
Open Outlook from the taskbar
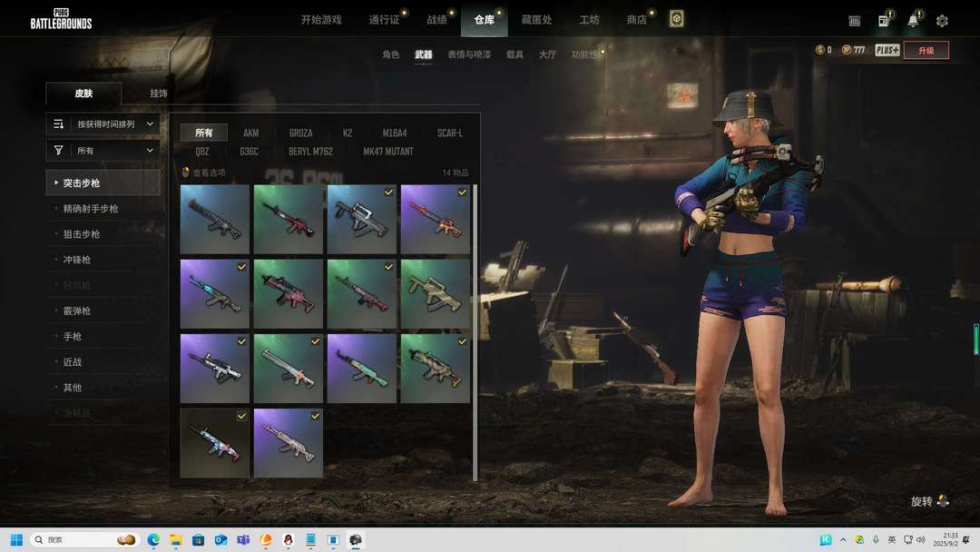(x=220, y=539)
